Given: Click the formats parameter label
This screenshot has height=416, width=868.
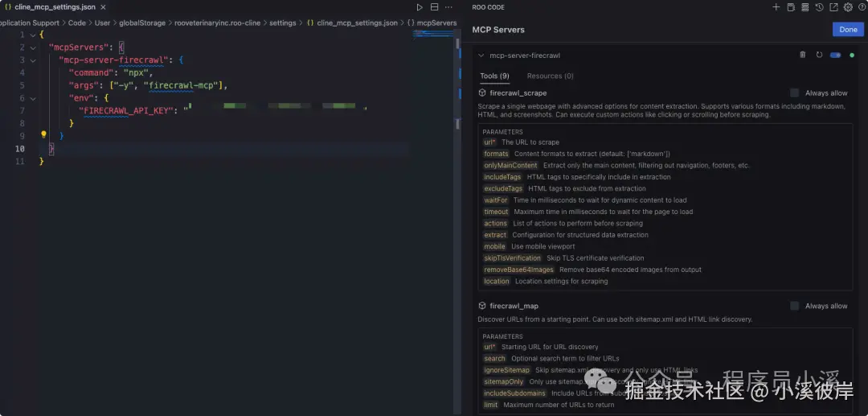Looking at the screenshot, I should tap(496, 154).
